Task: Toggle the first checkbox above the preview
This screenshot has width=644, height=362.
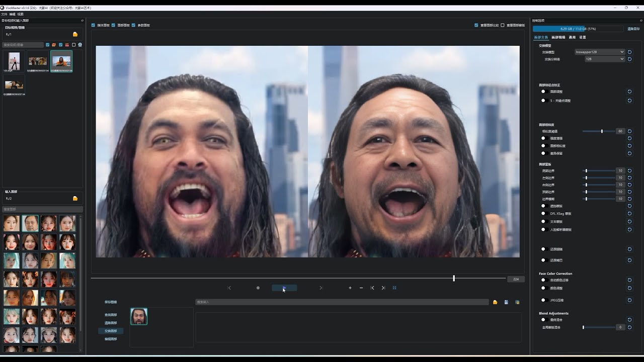Action: click(x=93, y=25)
